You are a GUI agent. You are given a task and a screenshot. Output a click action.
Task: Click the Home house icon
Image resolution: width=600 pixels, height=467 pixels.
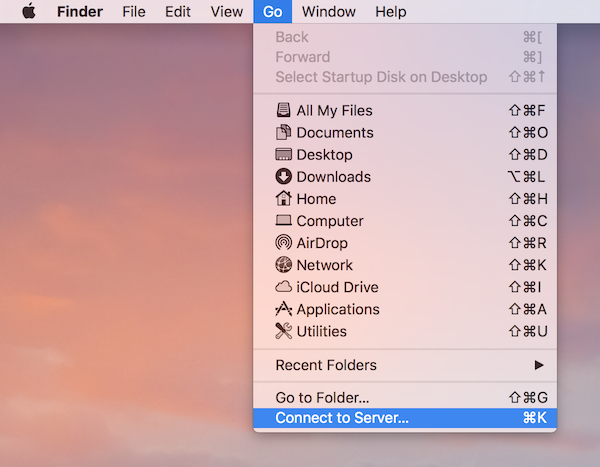tap(283, 199)
